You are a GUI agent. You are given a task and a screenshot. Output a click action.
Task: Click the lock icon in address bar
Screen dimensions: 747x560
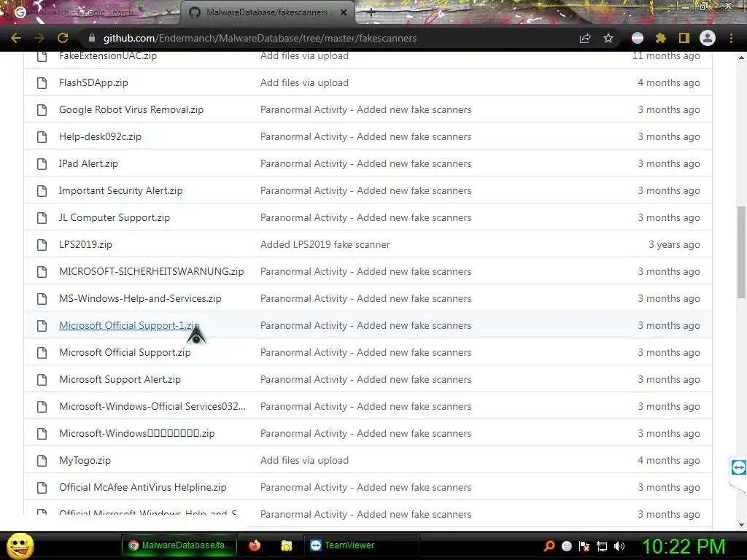pos(92,38)
